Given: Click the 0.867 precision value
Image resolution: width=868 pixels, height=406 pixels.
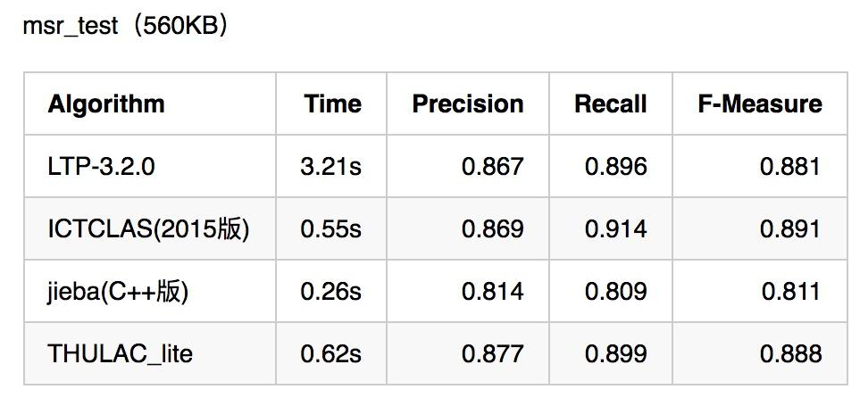Looking at the screenshot, I should tap(493, 167).
